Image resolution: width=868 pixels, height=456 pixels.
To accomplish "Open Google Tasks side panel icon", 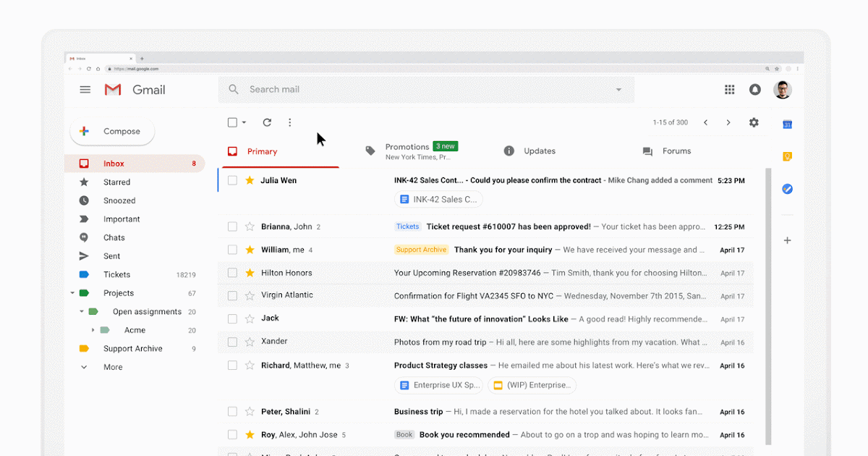I will pyautogui.click(x=788, y=189).
